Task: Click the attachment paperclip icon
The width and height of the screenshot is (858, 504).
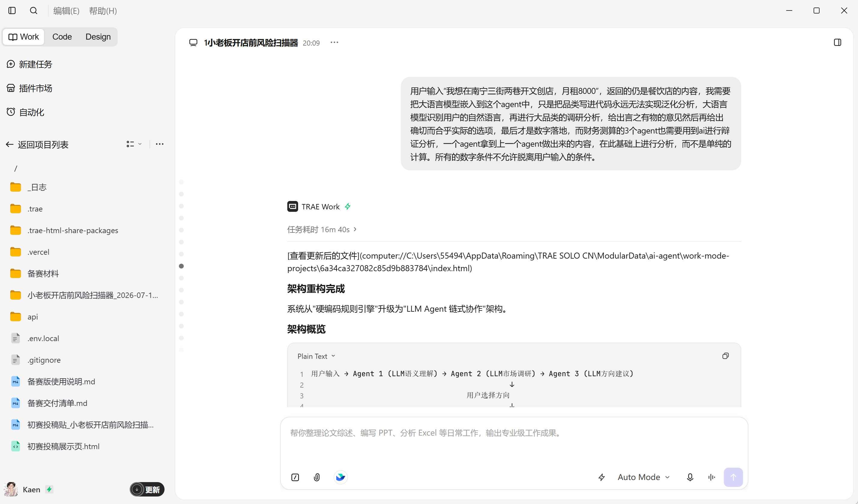Action: (317, 477)
